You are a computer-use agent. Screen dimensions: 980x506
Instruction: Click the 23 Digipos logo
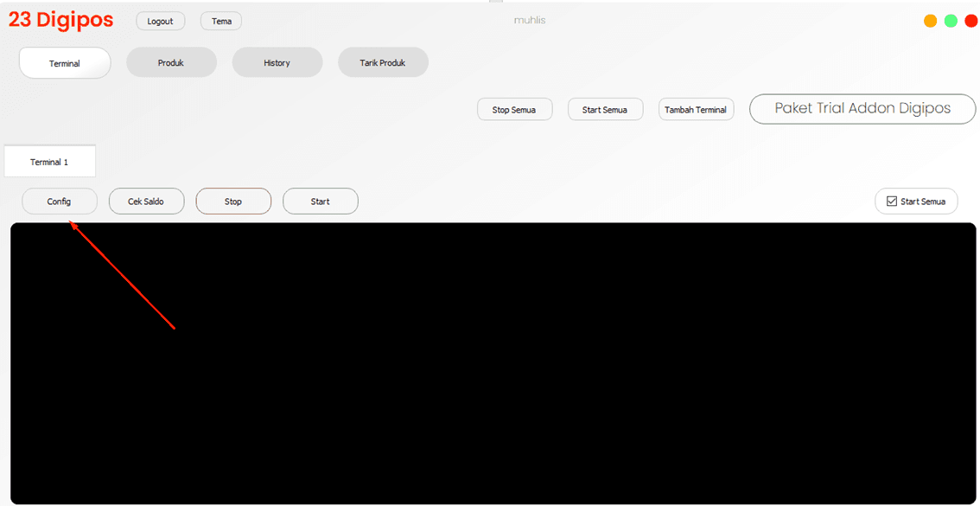[61, 21]
